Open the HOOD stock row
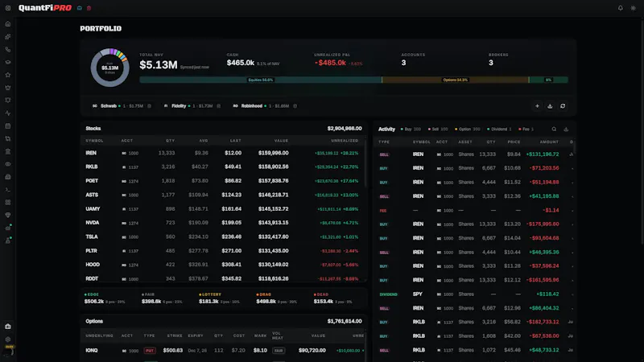The height and width of the screenshot is (362, 644). tap(222, 265)
